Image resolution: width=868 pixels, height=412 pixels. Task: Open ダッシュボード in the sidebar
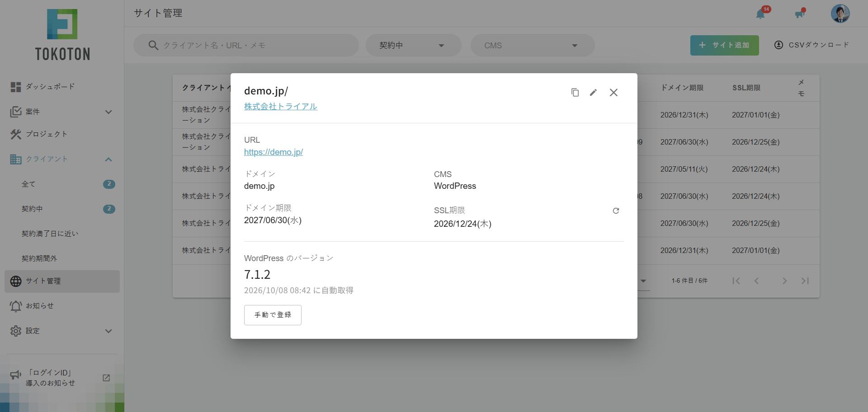point(62,87)
